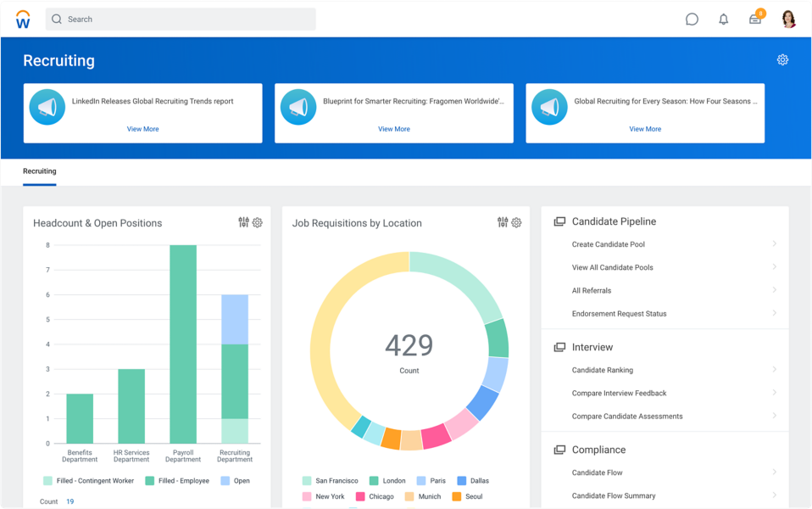
Task: Expand the All Referrals chevron arrow
Action: (775, 290)
